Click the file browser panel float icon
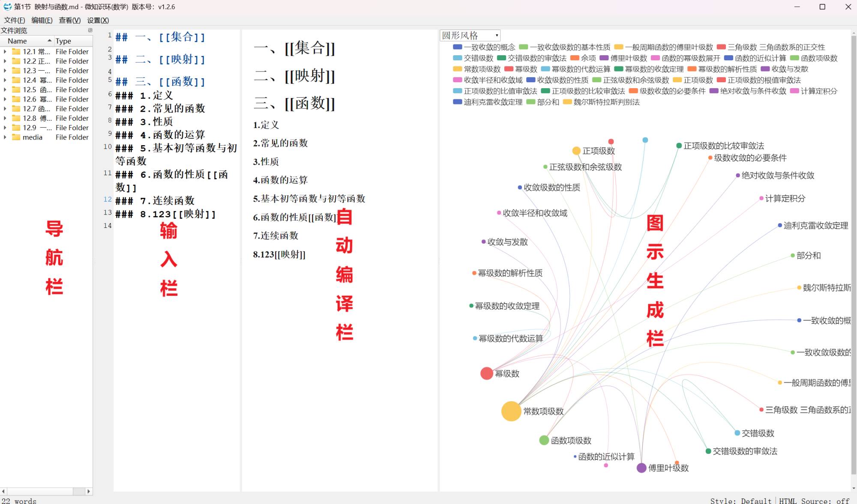The image size is (857, 504). point(90,30)
